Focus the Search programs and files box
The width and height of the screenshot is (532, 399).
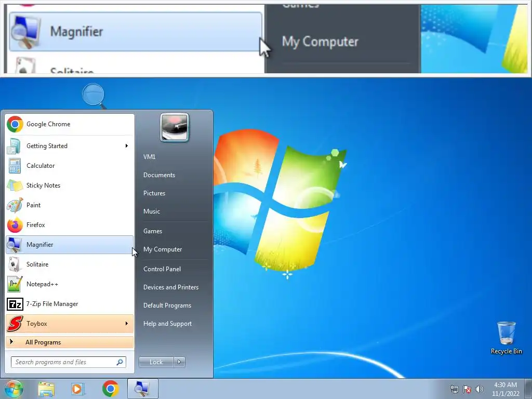tap(69, 362)
